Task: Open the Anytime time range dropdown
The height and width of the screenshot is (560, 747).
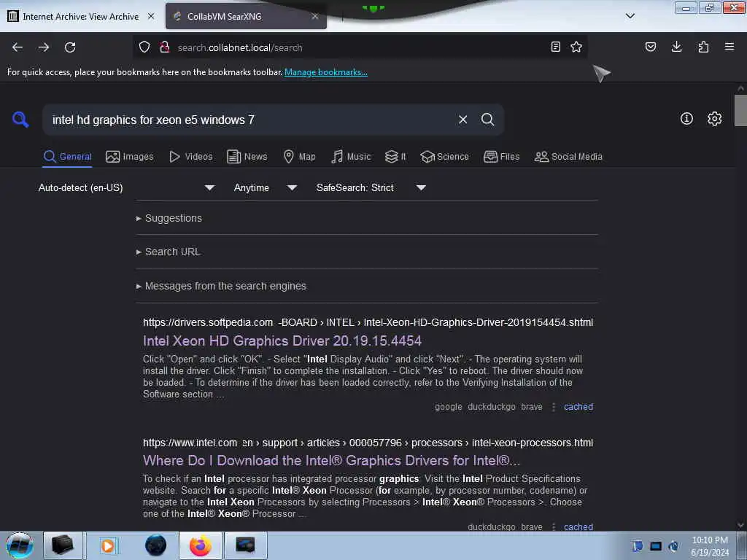Action: click(266, 187)
